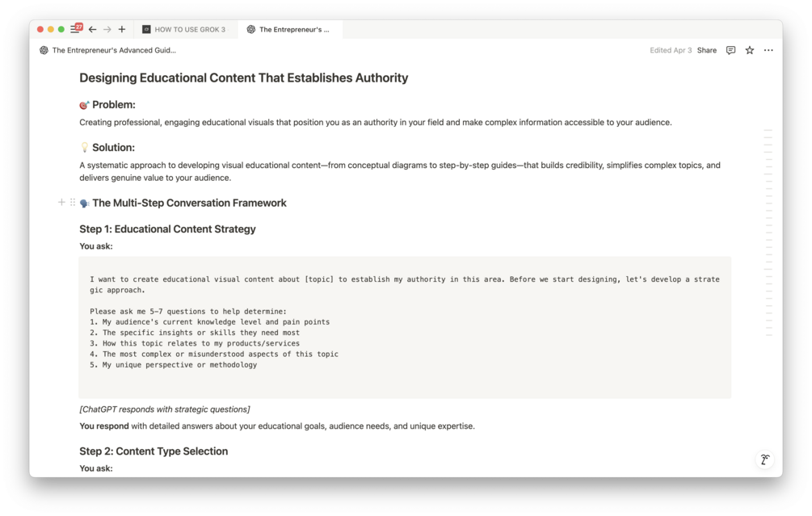The image size is (812, 516).
Task: Click code line '4. The most complex or misunderstood'
Action: (214, 354)
